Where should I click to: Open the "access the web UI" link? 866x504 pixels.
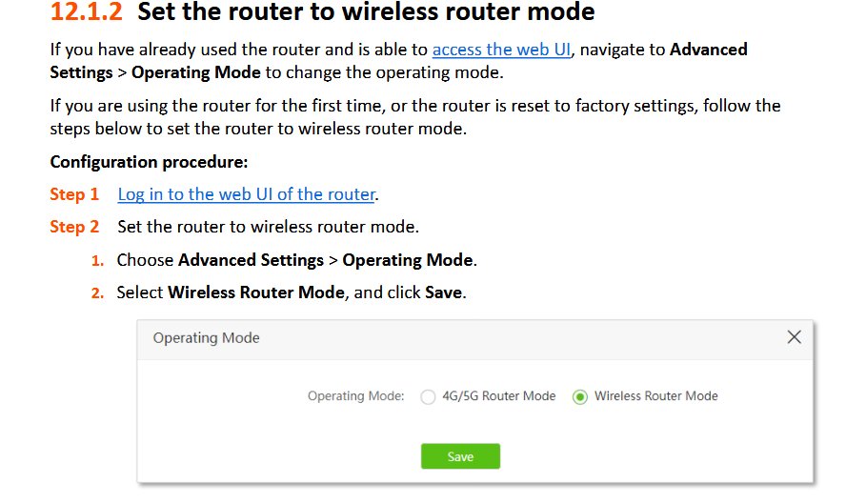pyautogui.click(x=501, y=50)
